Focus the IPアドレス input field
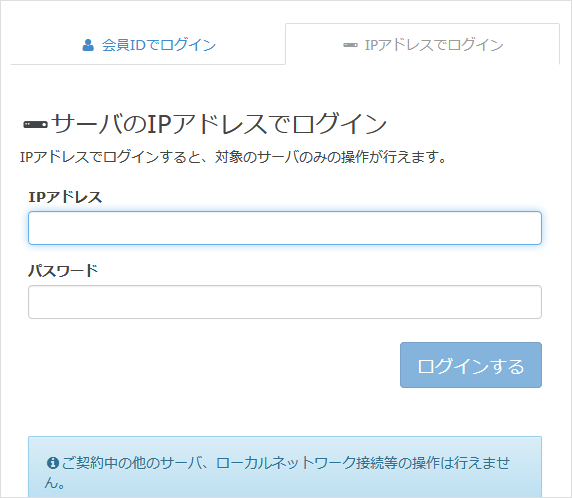 click(x=285, y=228)
